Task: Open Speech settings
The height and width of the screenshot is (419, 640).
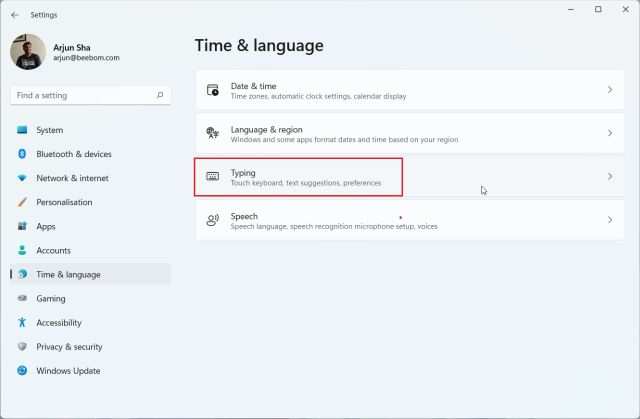Action: [x=410, y=220]
